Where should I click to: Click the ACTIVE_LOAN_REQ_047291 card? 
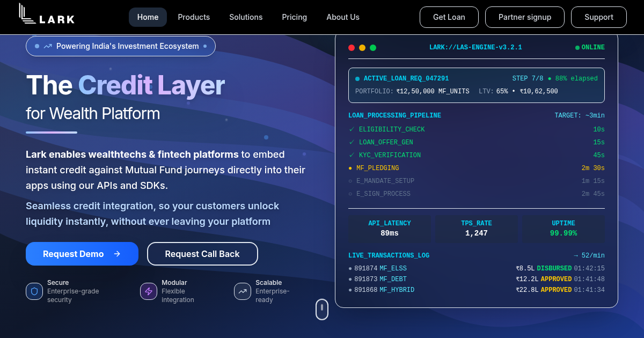[x=477, y=85]
